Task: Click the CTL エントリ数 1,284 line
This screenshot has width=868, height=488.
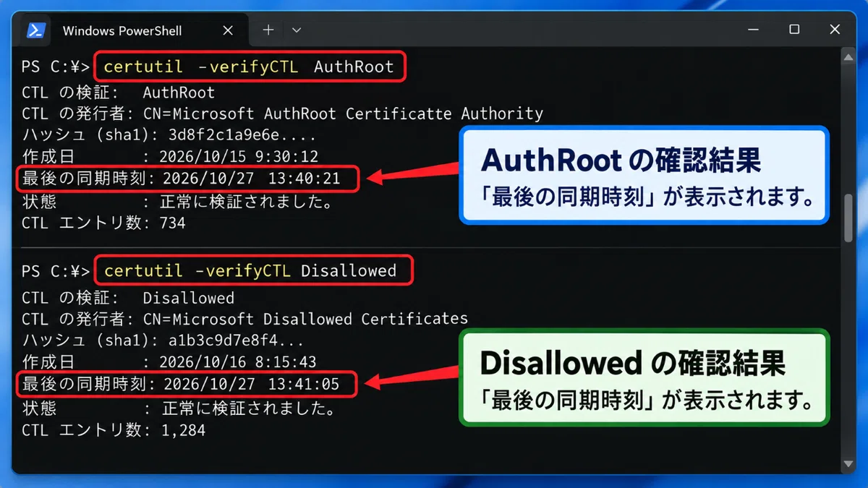Action: coord(114,430)
